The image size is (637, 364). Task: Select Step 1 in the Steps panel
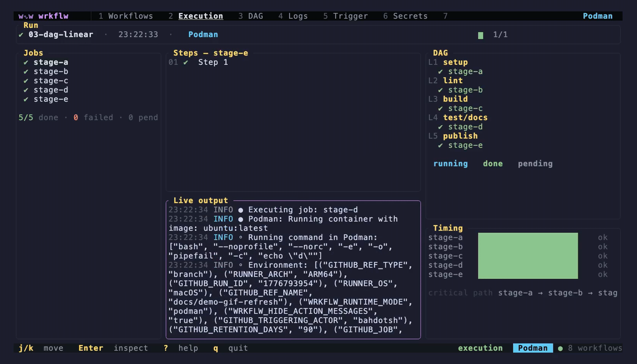pos(213,62)
